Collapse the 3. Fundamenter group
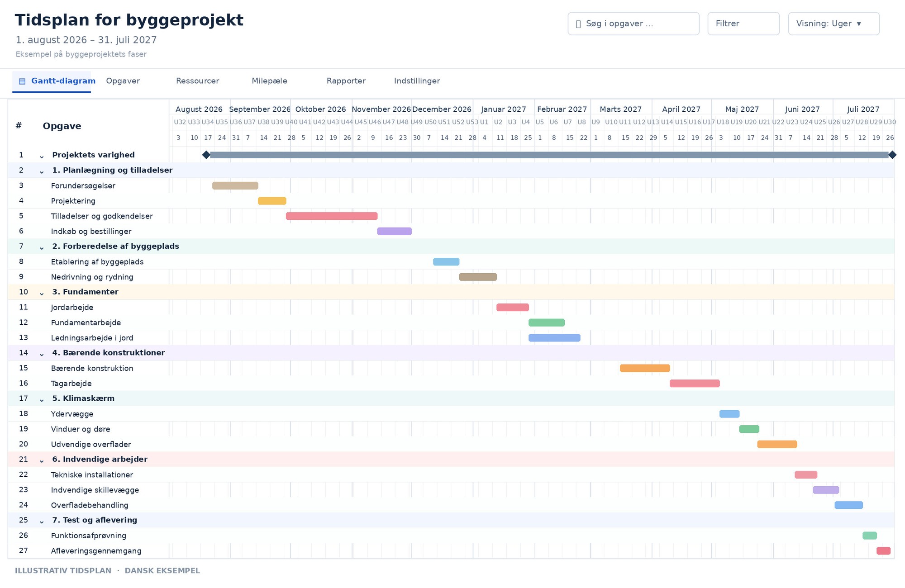 (42, 293)
